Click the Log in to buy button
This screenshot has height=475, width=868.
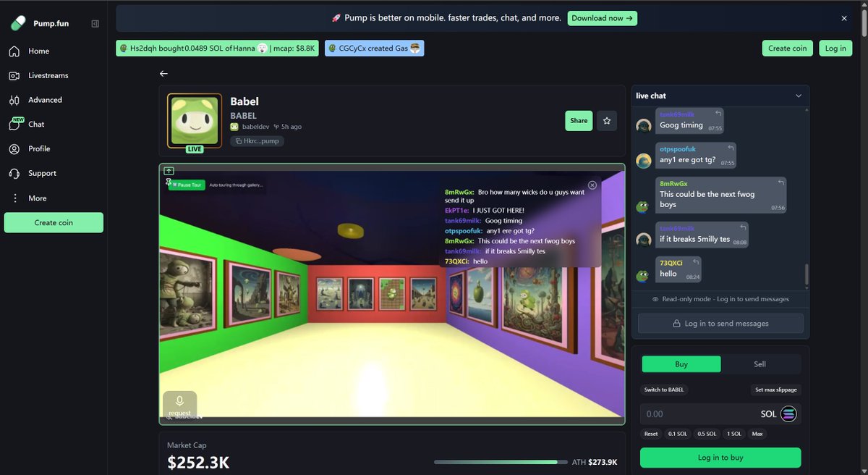tap(720, 458)
